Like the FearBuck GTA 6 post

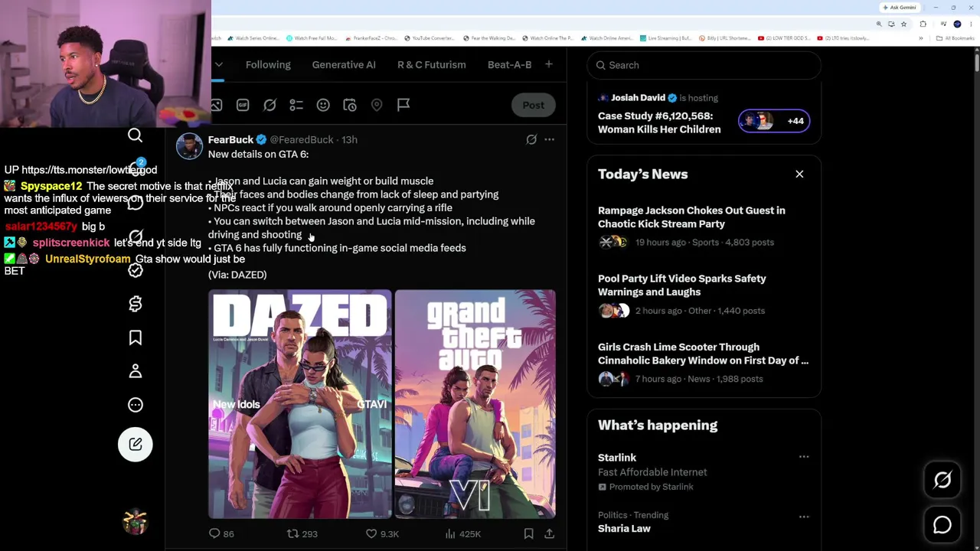click(382, 534)
